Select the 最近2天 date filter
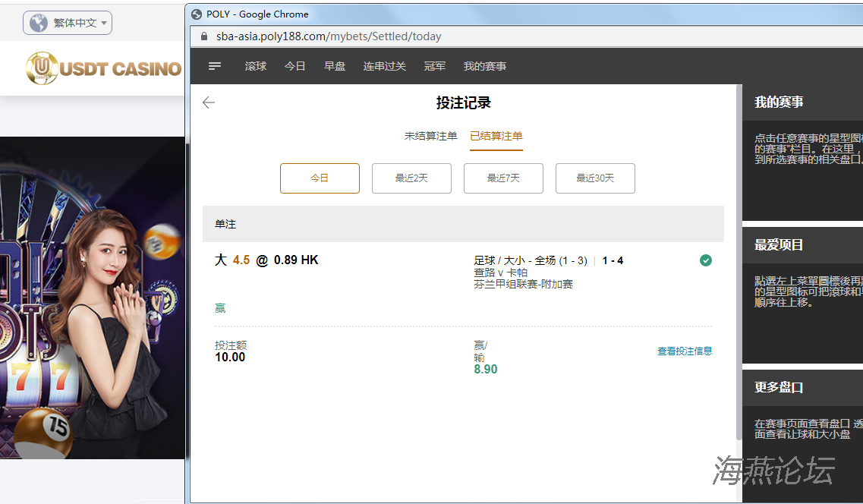Screen dimensions: 863x504 (x=411, y=178)
